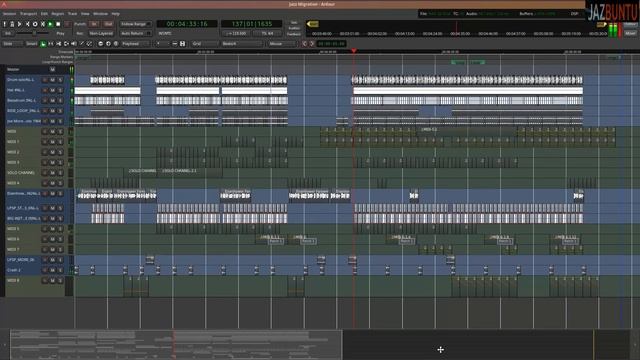Open the Beats grid type dropdown
The width and height of the screenshot is (640, 360).
[x=242, y=44]
